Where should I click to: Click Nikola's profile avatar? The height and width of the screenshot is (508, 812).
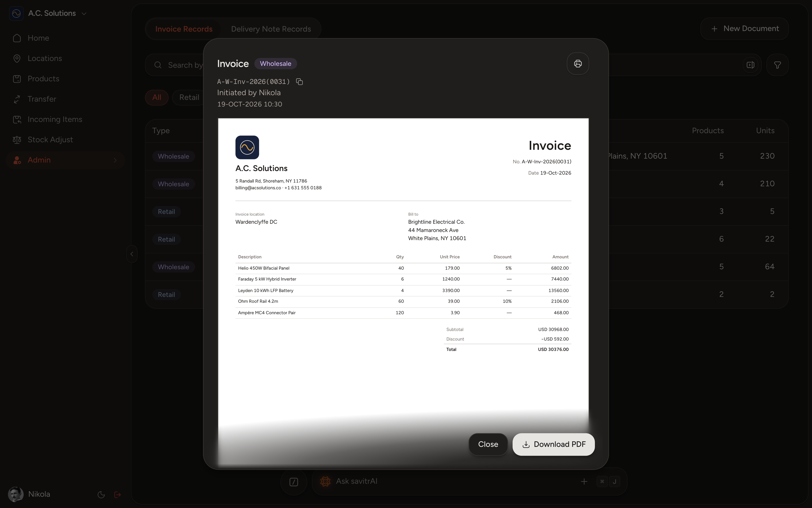tap(16, 494)
